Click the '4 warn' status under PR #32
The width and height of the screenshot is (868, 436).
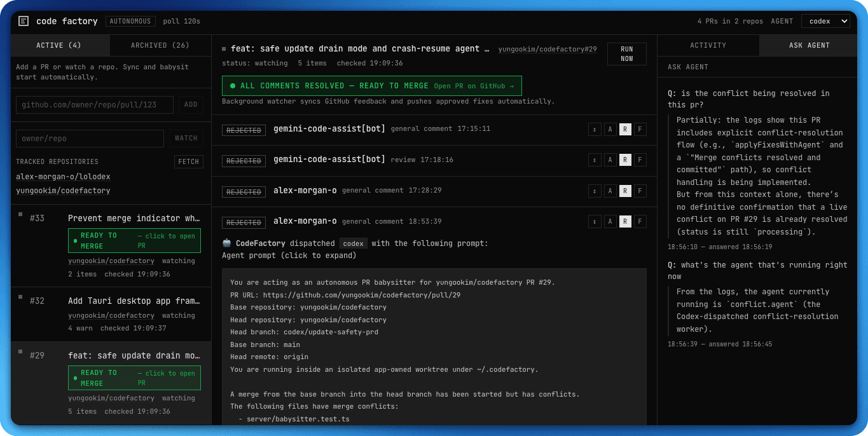click(x=80, y=329)
